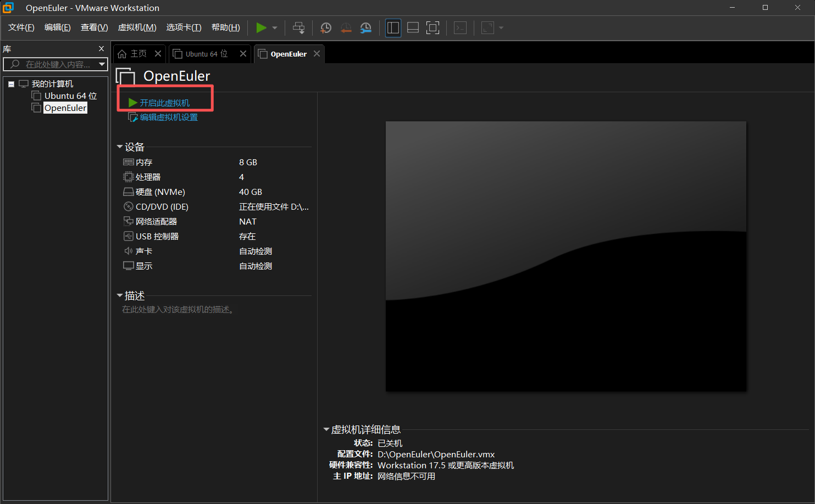Collapse the 虚拟机详细信息 section
The height and width of the screenshot is (504, 815).
coord(326,430)
